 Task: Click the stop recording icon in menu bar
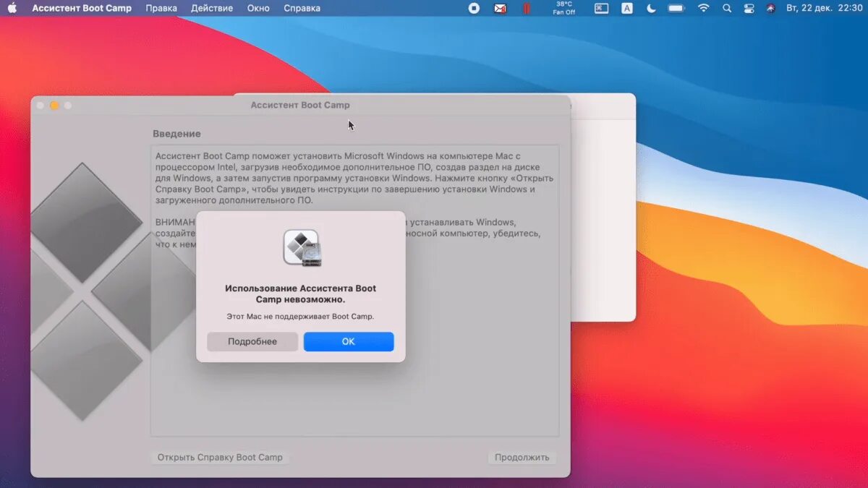[474, 9]
